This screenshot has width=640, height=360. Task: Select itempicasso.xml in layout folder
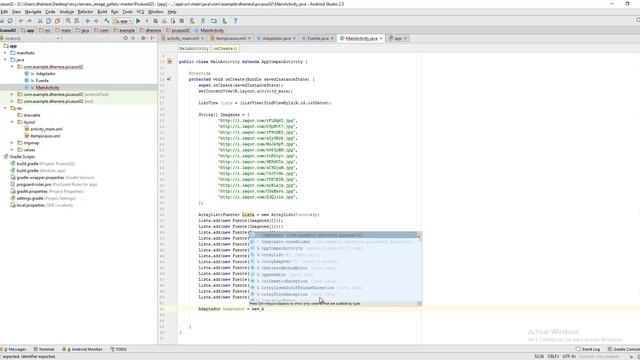click(45, 136)
